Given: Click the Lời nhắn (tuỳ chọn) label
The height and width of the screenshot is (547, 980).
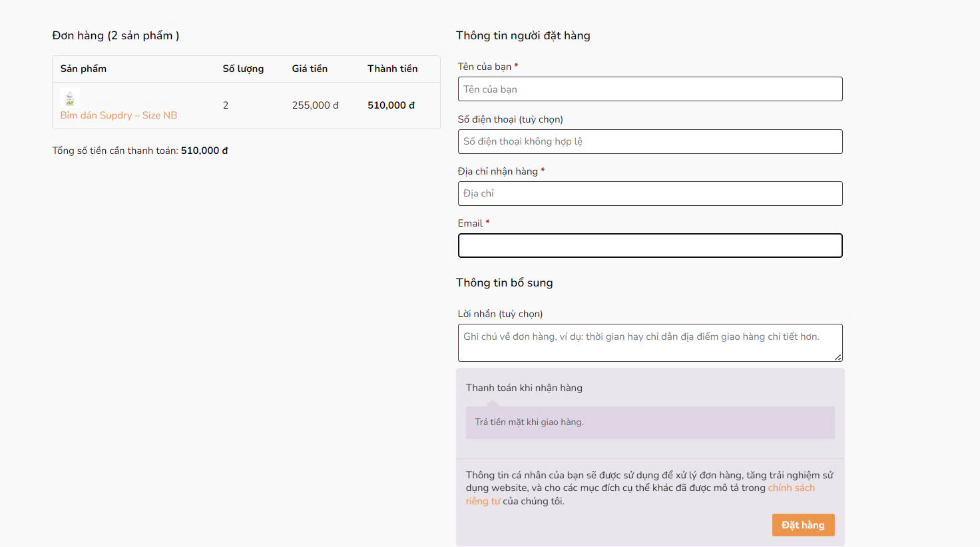Looking at the screenshot, I should [x=500, y=314].
